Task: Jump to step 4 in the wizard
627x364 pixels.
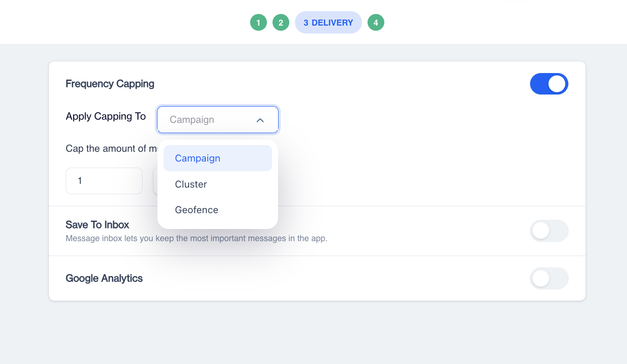Action: [x=376, y=22]
